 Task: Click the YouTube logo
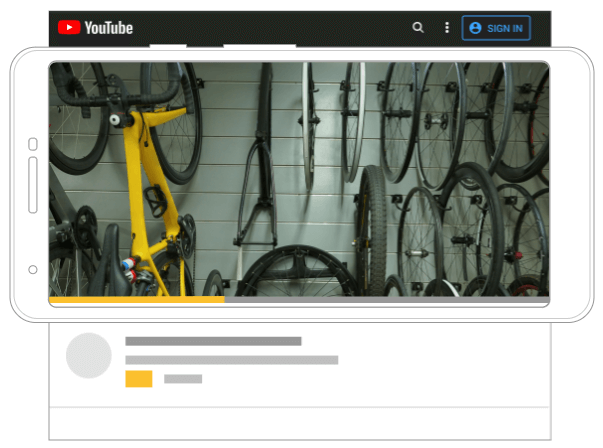(95, 28)
